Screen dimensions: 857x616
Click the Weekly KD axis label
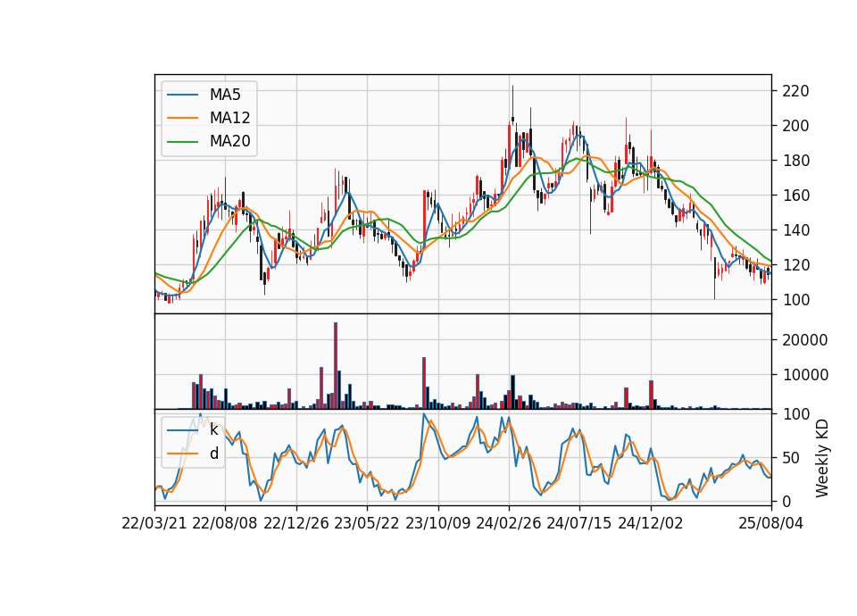(x=822, y=458)
